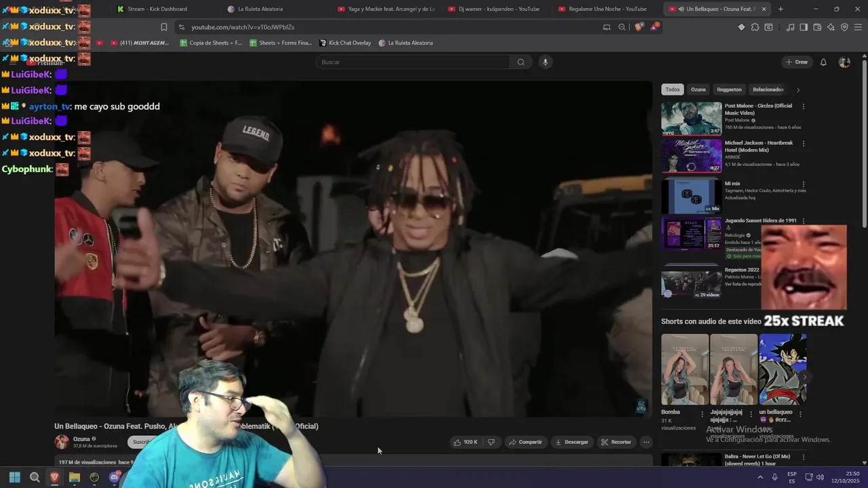Screen dimensions: 868x488
Task: Open the Brave VPN shield icon
Action: pos(844,27)
